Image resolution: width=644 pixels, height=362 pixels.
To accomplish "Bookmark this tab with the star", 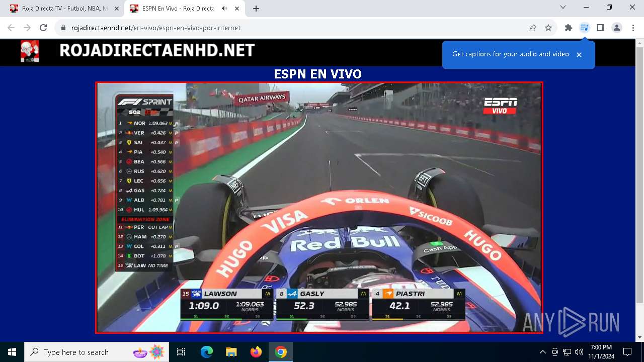I will click(x=548, y=28).
